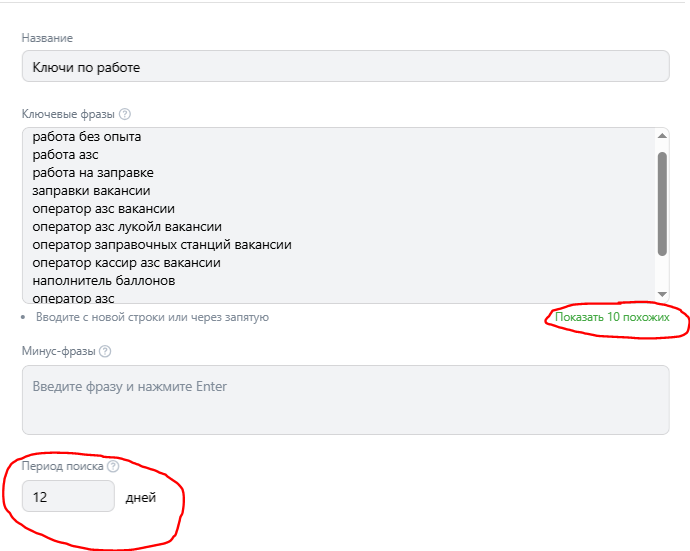Screen dimensions: 690x551
Task: Click the дней unit text
Action: click(141, 497)
